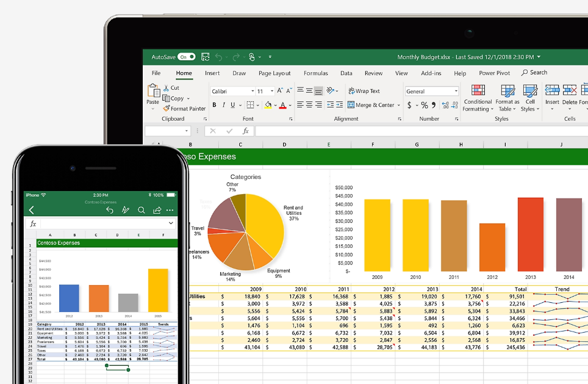
Task: Click the Cut button
Action: [x=171, y=88]
